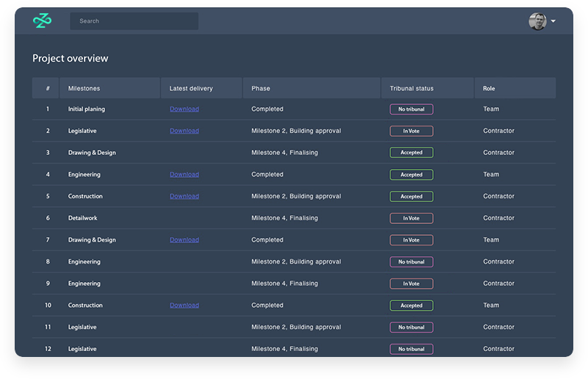This screenshot has height=379, width=588.
Task: Select the Role column header
Action: click(x=489, y=89)
